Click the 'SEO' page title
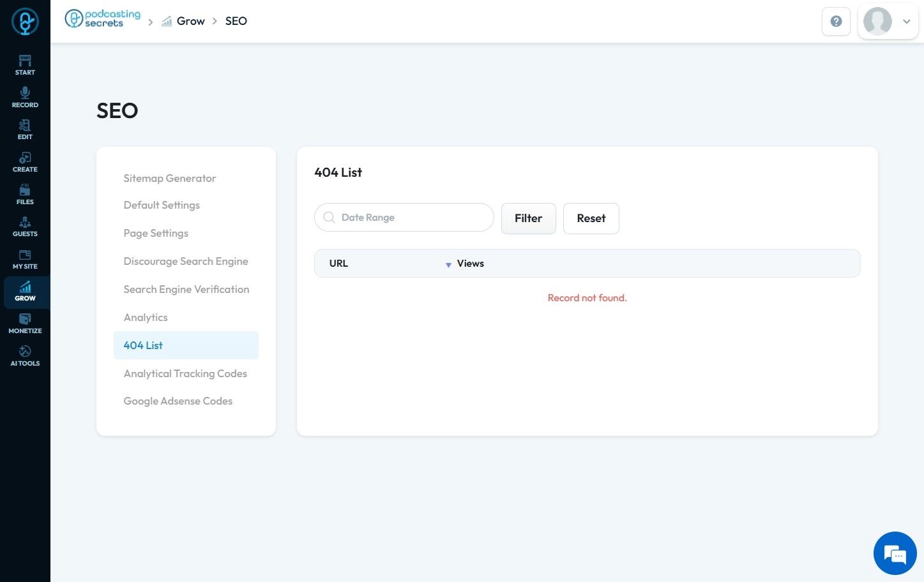 pos(117,110)
